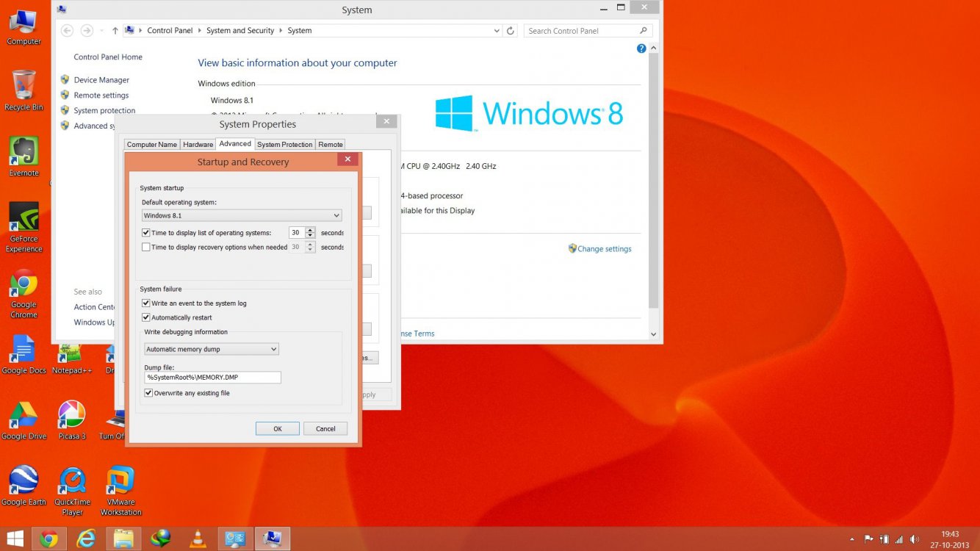The image size is (980, 551).
Task: Open the Computer desktop icon
Action: [24, 26]
